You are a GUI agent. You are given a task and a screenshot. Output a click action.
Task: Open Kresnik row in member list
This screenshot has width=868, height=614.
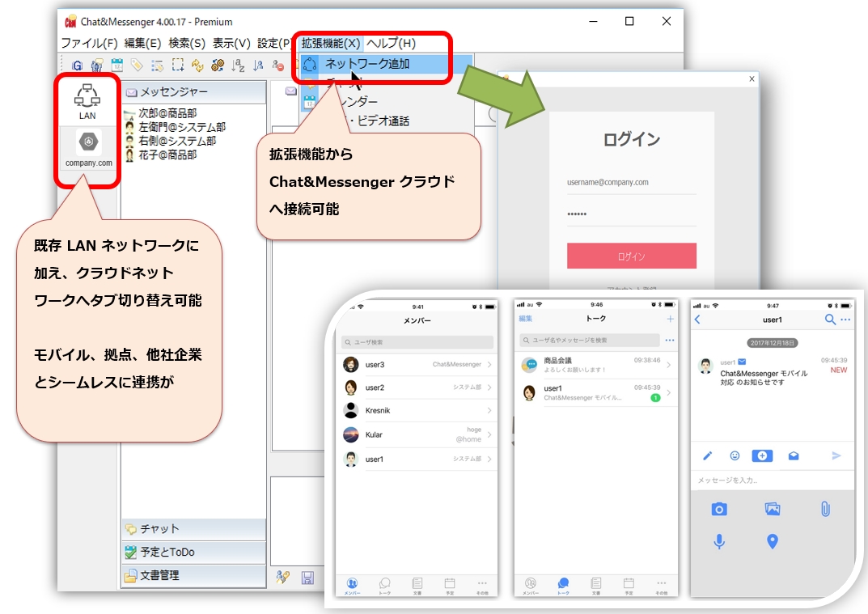point(417,410)
